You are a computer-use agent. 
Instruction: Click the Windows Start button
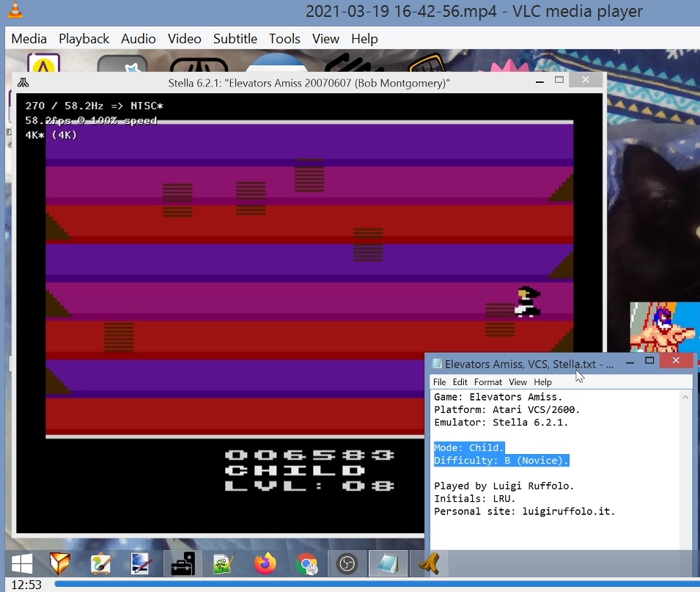22,563
